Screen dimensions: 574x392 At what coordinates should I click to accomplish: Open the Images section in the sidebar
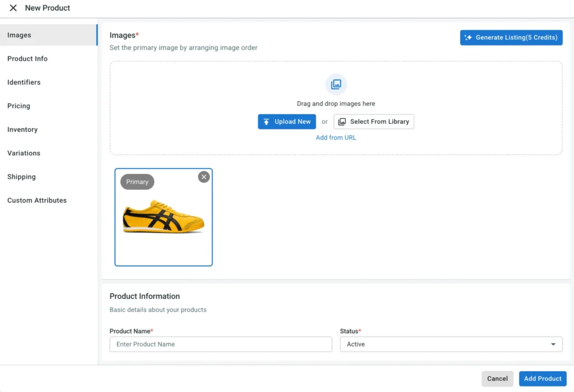pos(49,35)
